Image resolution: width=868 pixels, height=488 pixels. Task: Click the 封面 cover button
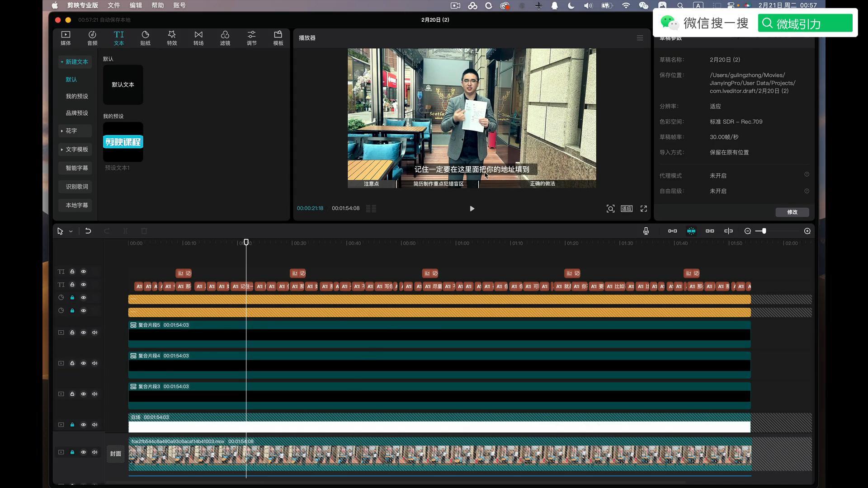(x=116, y=454)
